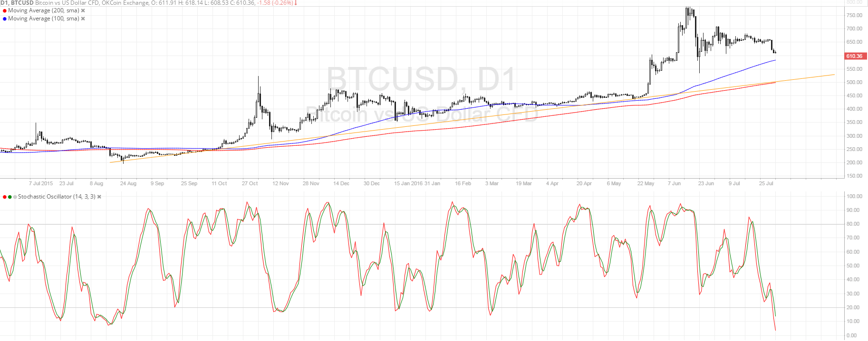This screenshot has height=341, width=868.
Task: Click the 22 May date label
Action: 646,183
